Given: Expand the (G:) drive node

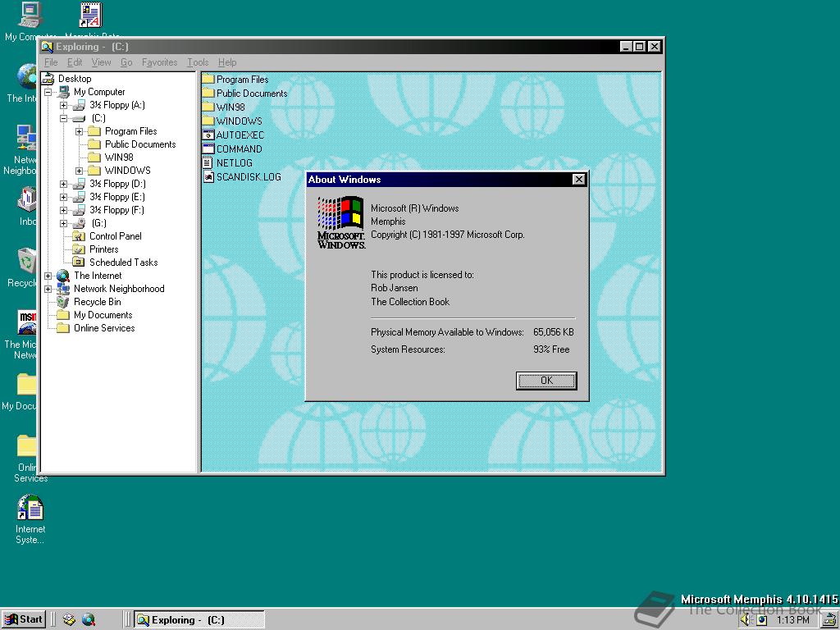Looking at the screenshot, I should click(x=64, y=223).
